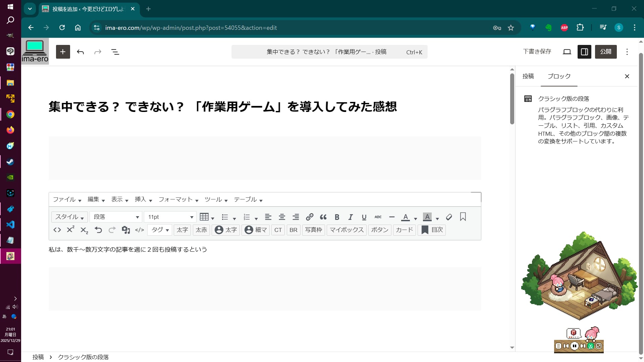Toggle strikethrough formatting
The height and width of the screenshot is (362, 644).
378,217
